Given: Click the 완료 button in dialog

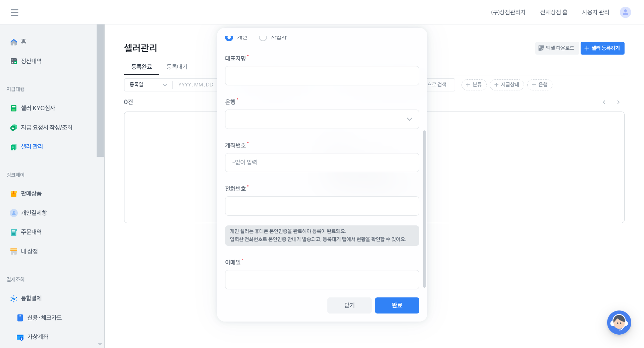Looking at the screenshot, I should click(397, 305).
